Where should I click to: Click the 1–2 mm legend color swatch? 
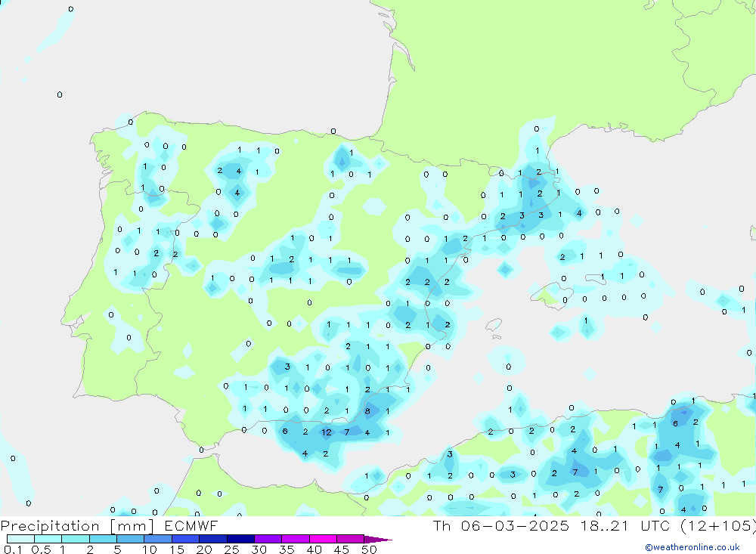(x=76, y=539)
